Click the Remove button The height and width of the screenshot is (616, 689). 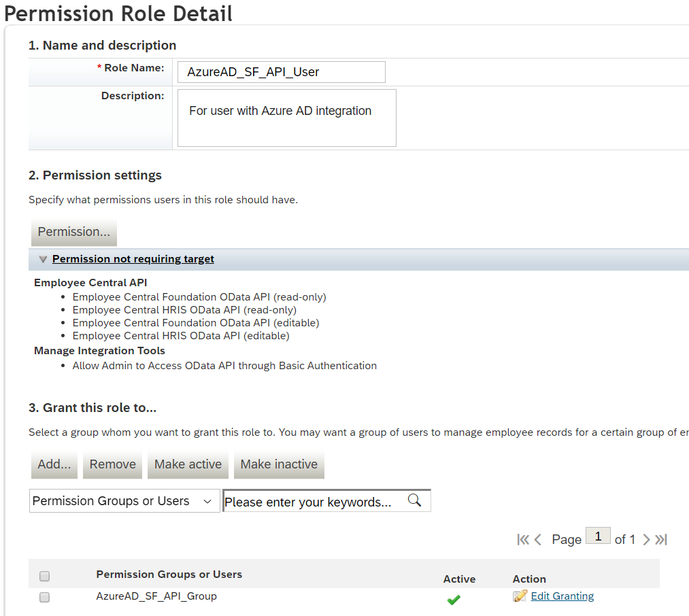[x=112, y=464]
